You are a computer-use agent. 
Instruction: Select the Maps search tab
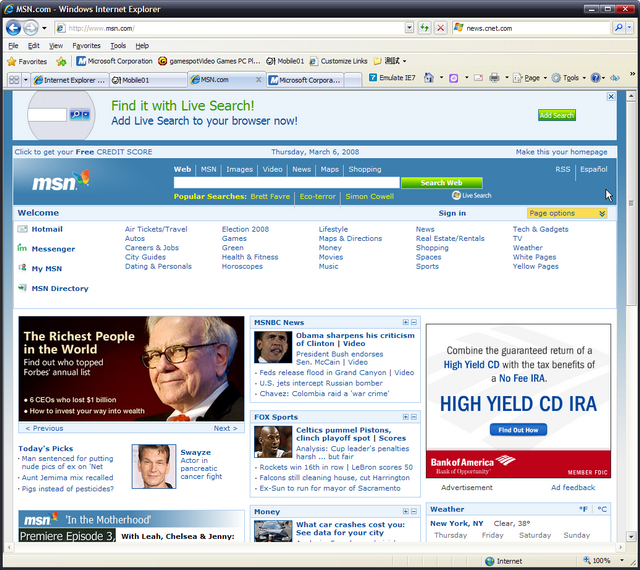point(329,169)
